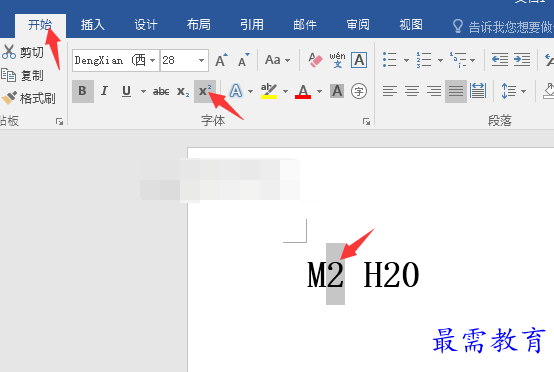Open font name dropdown arrow
The width and height of the screenshot is (554, 372).
pos(153,60)
